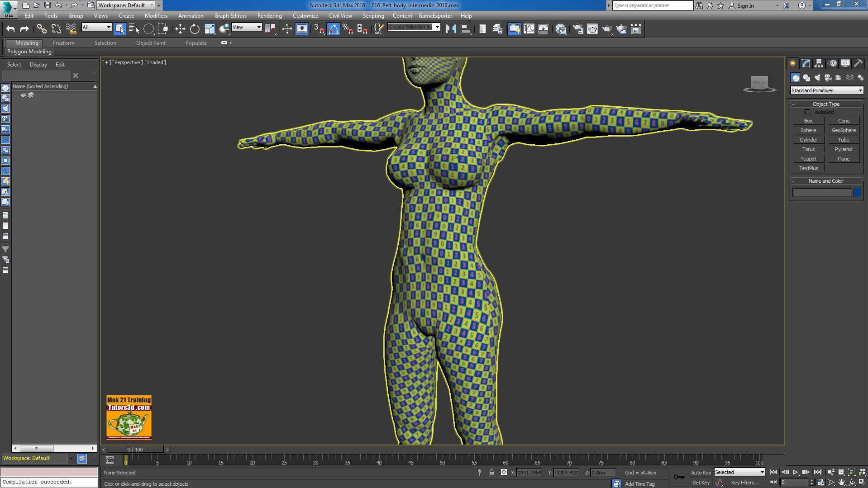Click the Undo arrow in main toolbar

click(x=10, y=29)
